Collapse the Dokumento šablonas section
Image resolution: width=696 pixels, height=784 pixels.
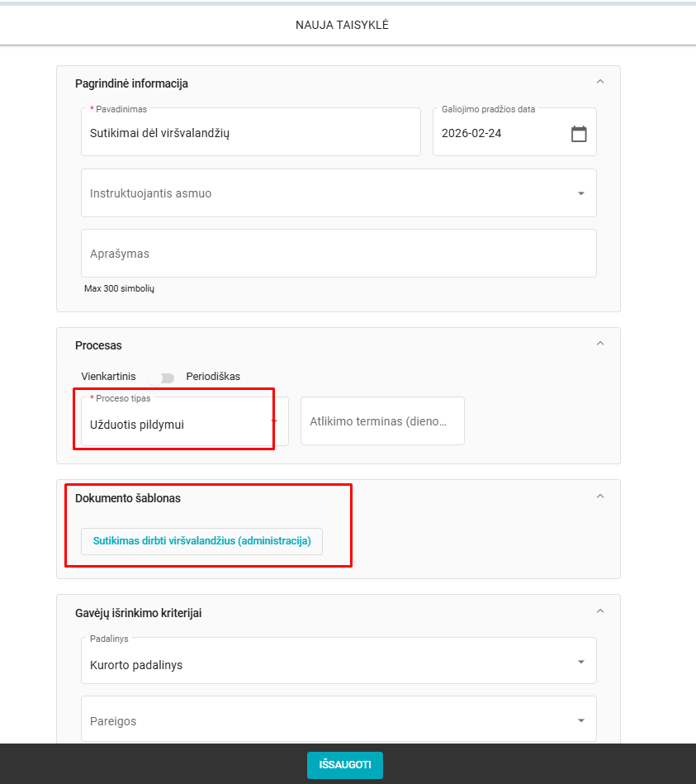click(x=600, y=497)
